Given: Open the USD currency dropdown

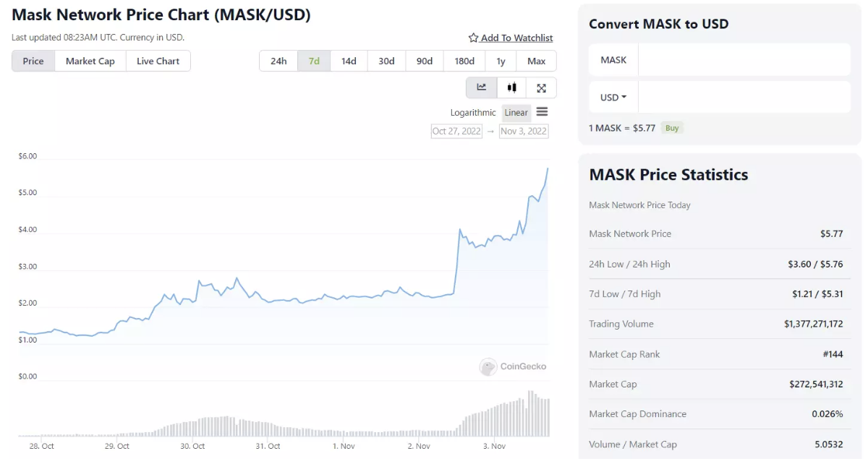Looking at the screenshot, I should pyautogui.click(x=613, y=98).
